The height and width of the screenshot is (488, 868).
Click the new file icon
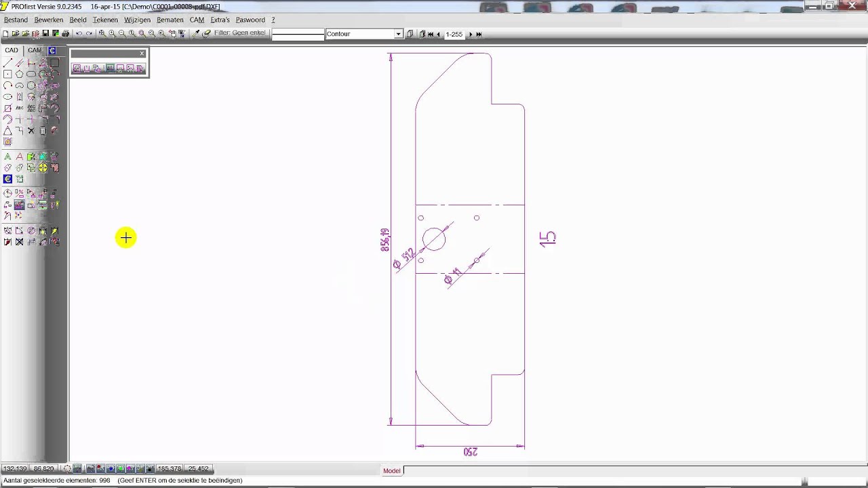click(6, 33)
